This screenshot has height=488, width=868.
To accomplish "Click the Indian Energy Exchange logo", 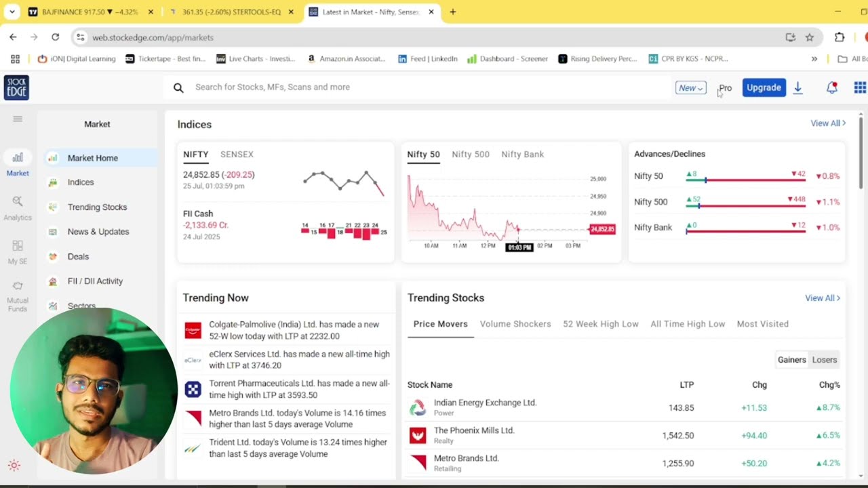I will 417,408.
